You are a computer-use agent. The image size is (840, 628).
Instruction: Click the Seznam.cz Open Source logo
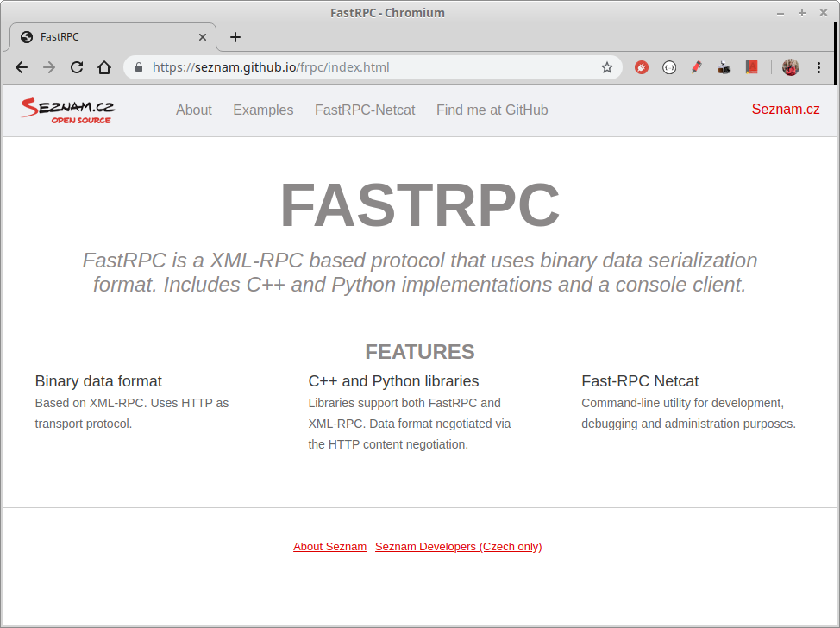[x=68, y=110]
